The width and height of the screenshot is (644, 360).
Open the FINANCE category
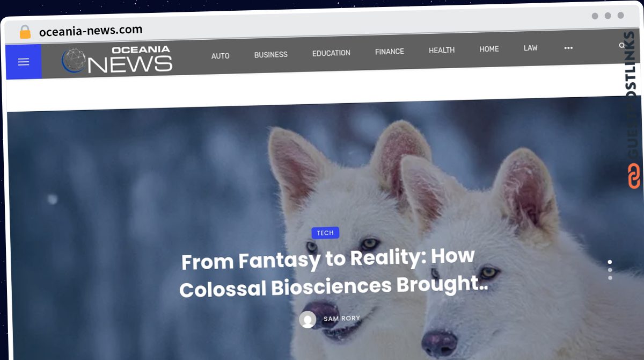click(390, 52)
